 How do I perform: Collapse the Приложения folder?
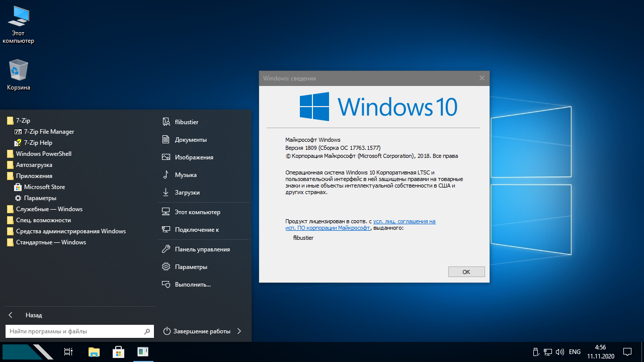pyautogui.click(x=29, y=176)
